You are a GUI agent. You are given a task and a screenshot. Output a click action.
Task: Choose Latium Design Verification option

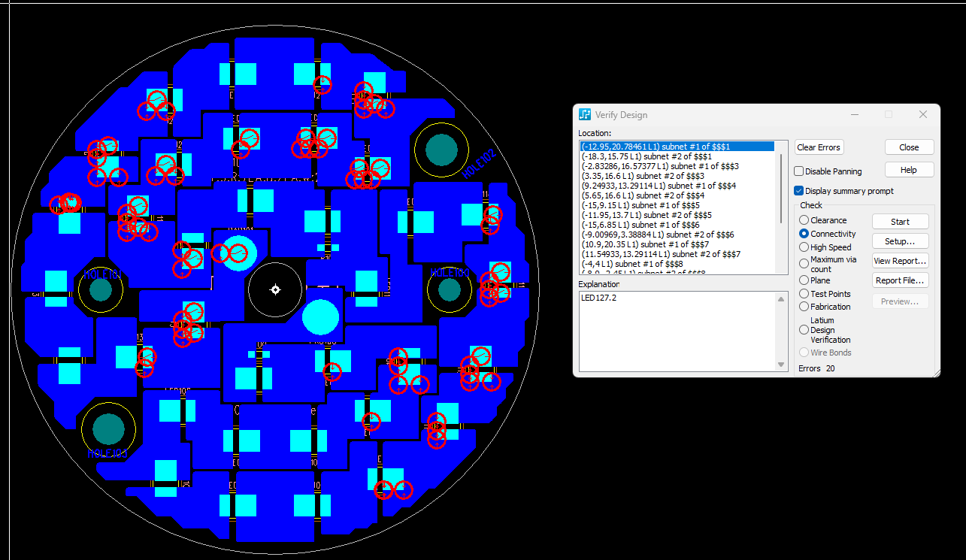(804, 330)
